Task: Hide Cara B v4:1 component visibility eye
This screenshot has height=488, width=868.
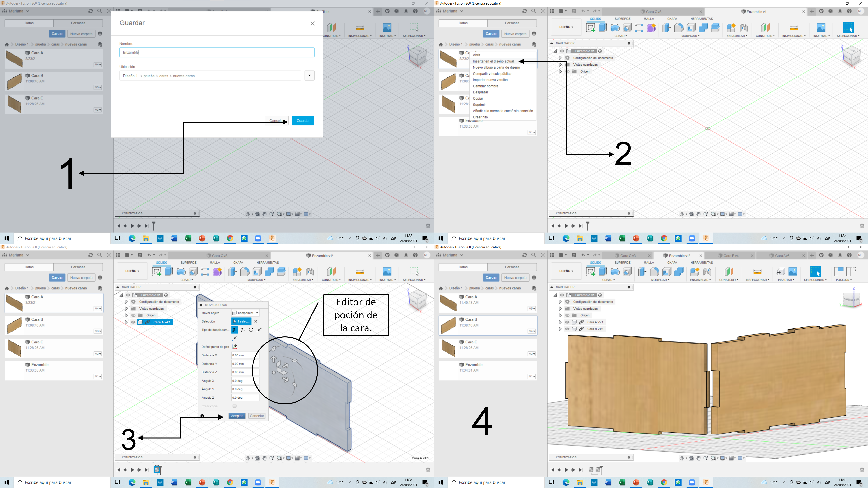Action: click(x=567, y=329)
